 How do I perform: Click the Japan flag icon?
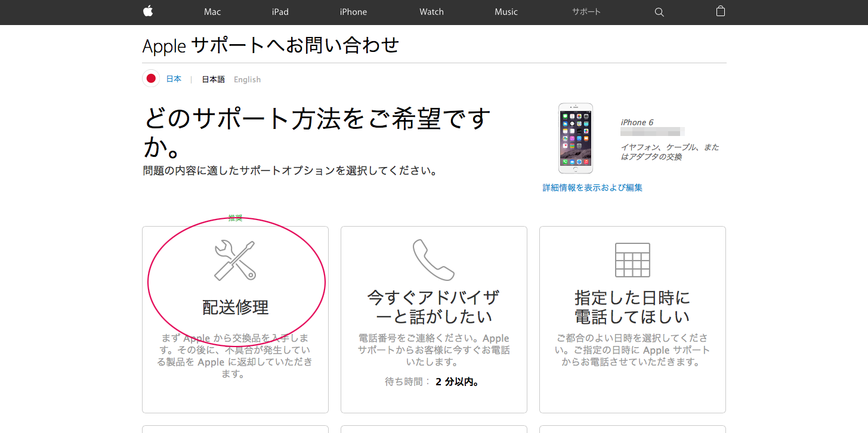[151, 79]
